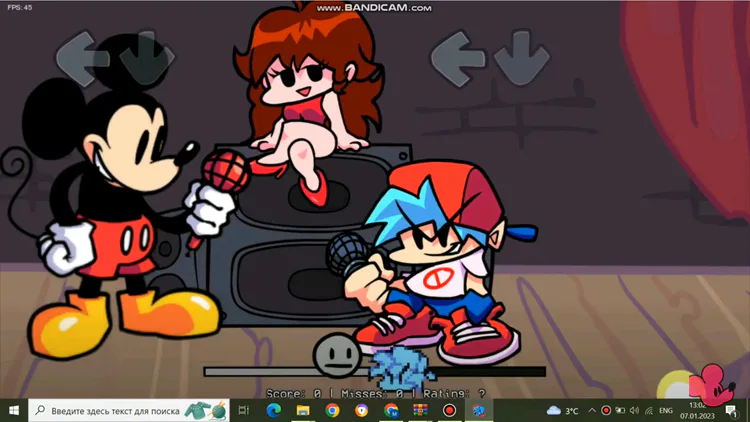750x422 pixels.
Task: Click the gray opponent face health icon
Action: tap(337, 356)
